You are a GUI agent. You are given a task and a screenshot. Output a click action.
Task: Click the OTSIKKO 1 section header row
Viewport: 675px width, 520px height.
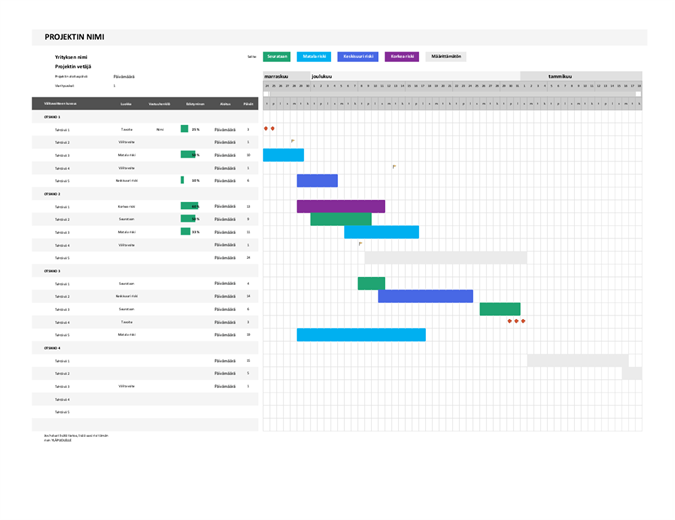pos(145,117)
